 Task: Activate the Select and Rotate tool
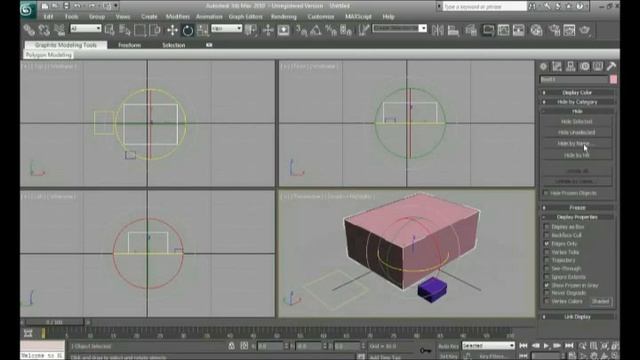click(x=187, y=30)
